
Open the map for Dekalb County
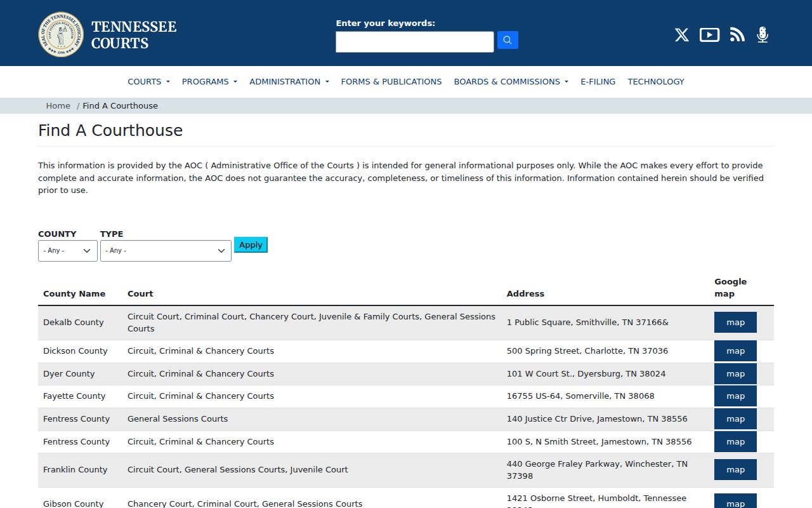click(735, 322)
